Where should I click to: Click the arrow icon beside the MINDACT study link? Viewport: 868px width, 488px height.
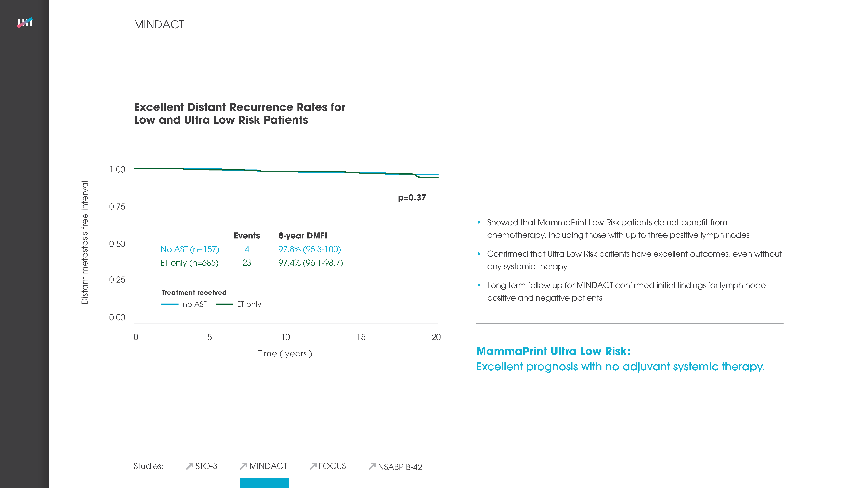(243, 466)
